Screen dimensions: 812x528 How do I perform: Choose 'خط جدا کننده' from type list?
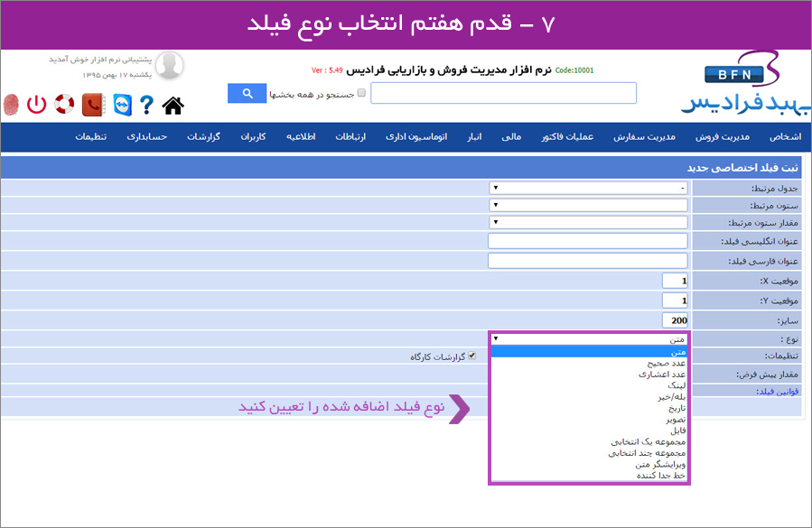589,476
